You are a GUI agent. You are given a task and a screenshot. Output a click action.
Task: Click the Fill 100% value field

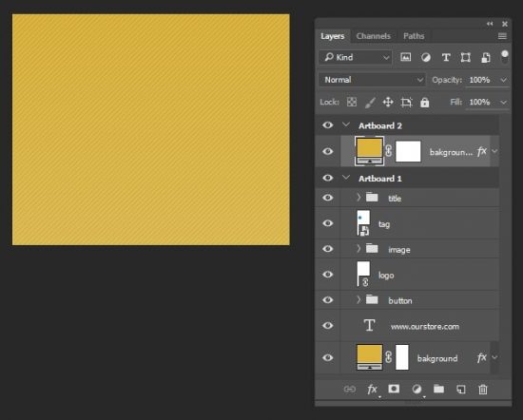coord(480,103)
